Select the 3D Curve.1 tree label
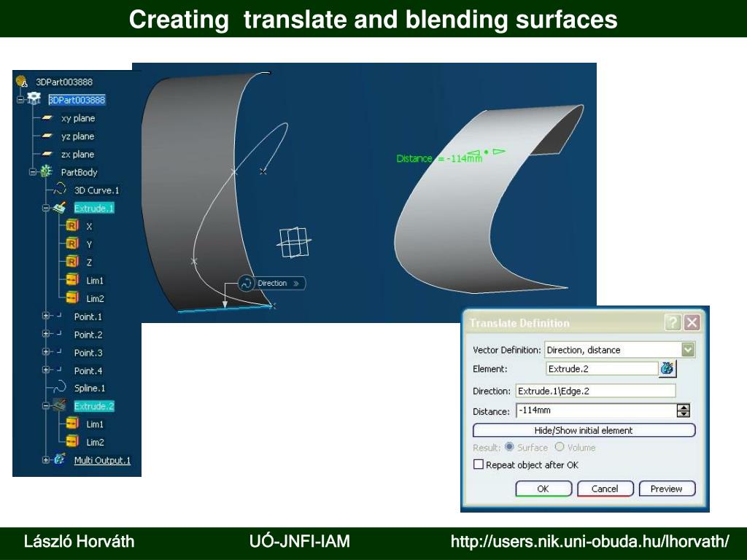 (x=97, y=190)
